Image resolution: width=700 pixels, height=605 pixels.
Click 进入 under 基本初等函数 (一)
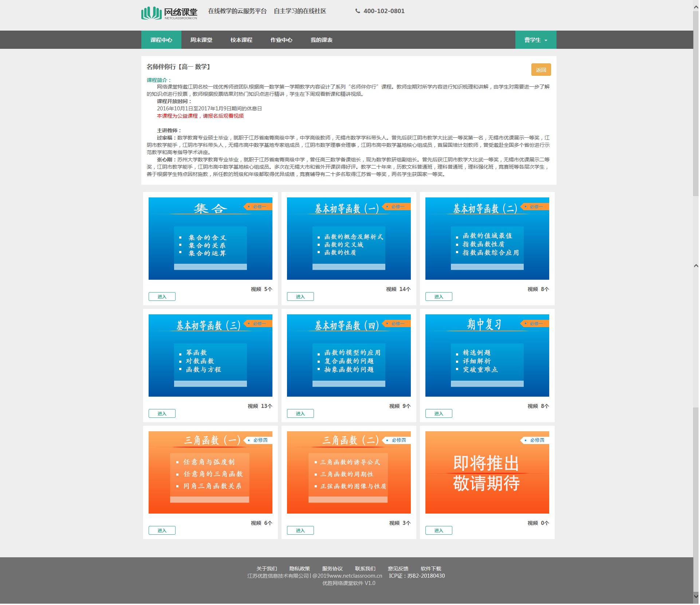tap(300, 297)
